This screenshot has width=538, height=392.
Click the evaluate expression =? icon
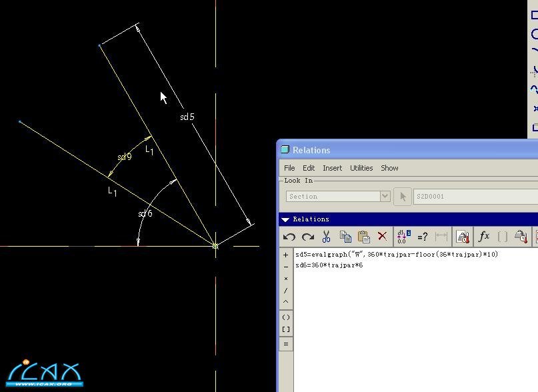[x=421, y=237]
